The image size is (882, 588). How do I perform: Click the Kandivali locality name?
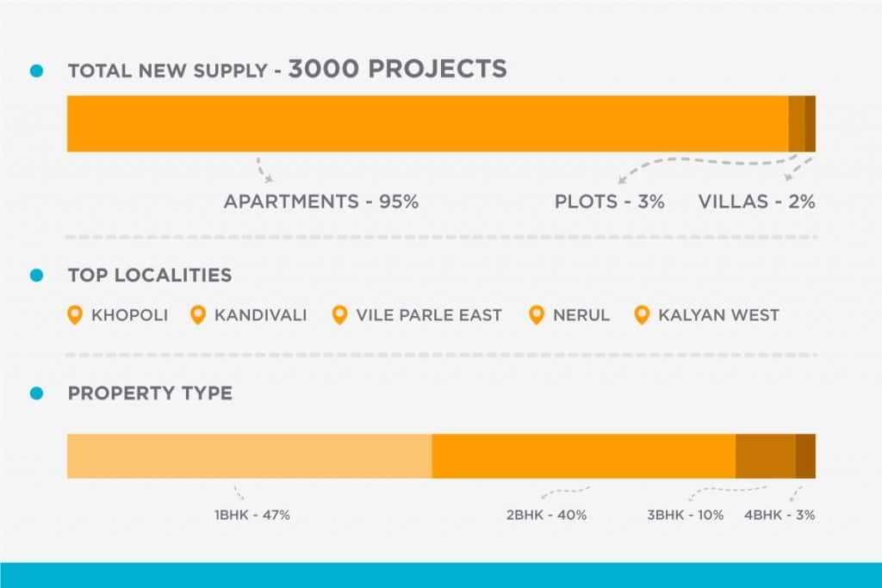pyautogui.click(x=260, y=315)
